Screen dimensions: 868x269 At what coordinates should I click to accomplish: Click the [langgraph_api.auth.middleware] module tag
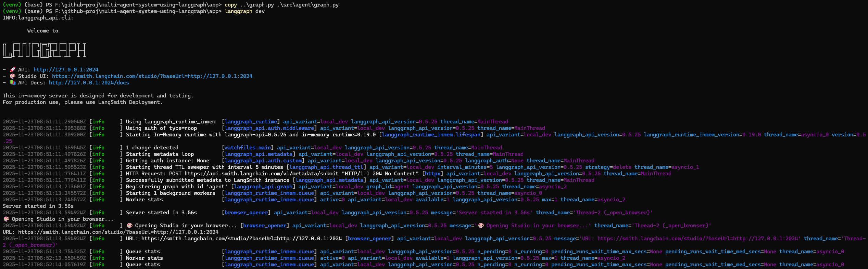pos(269,128)
